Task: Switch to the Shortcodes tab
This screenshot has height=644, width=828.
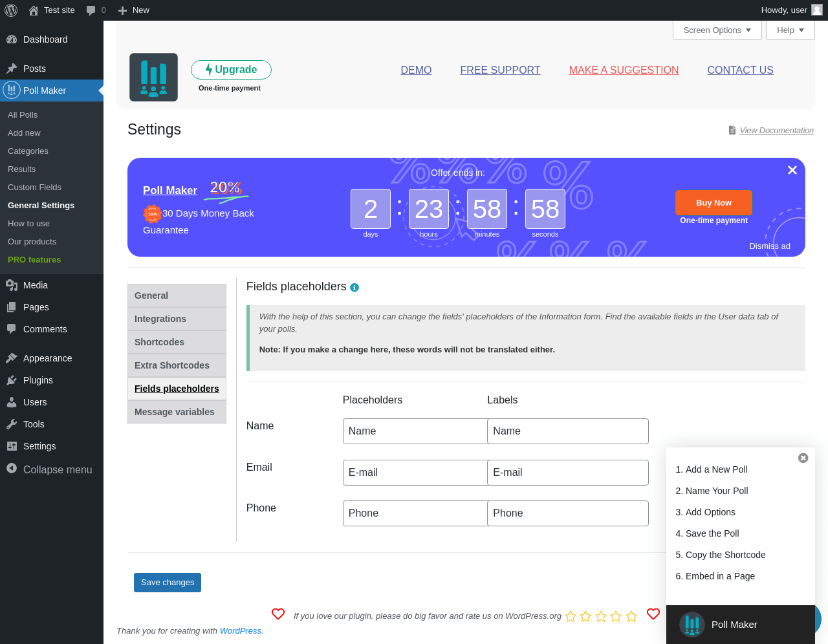Action: [x=177, y=342]
